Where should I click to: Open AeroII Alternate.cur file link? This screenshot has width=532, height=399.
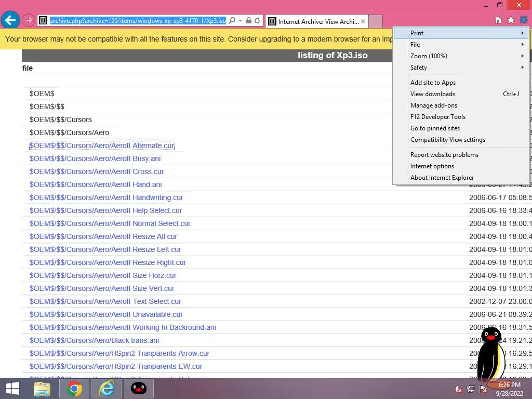102,145
